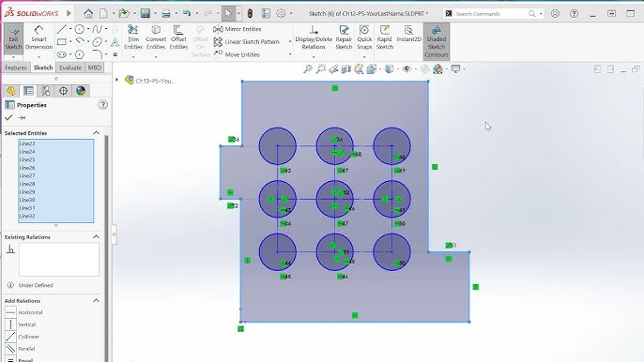This screenshot has height=362, width=644.
Task: Click the Search Commands field
Action: (x=493, y=13)
